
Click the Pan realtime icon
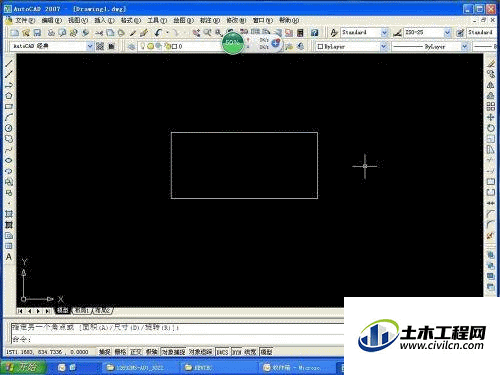(x=196, y=33)
